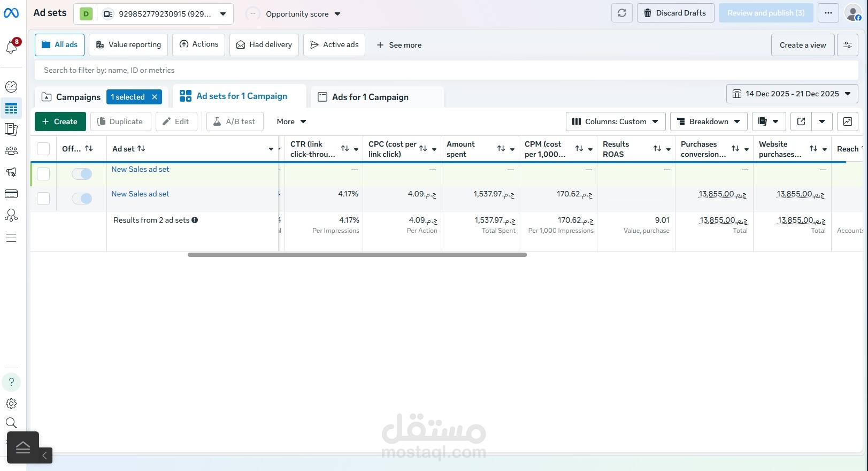Open Audiences people icon in sidebar
Viewport: 868px width, 471px height.
11,151
